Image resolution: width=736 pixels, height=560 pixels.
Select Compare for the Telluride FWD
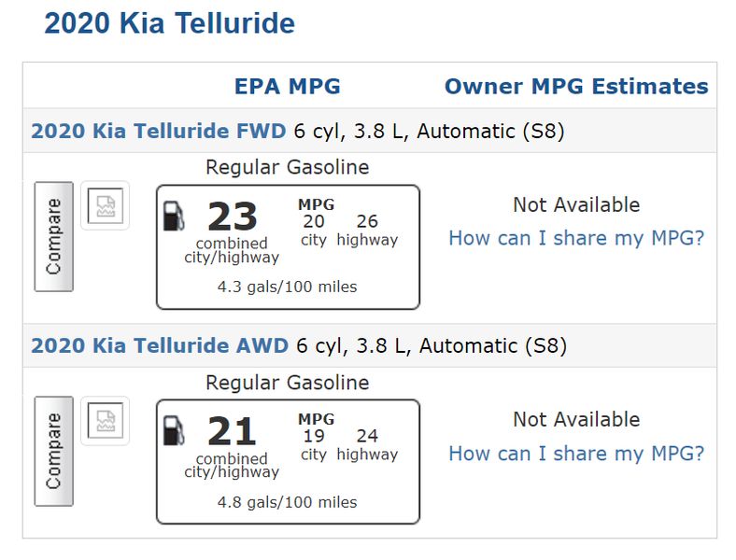[54, 237]
